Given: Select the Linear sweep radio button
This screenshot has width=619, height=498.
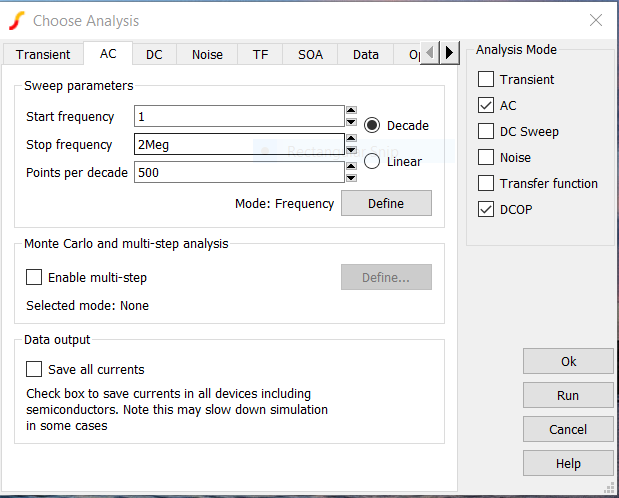Looking at the screenshot, I should pyautogui.click(x=372, y=161).
